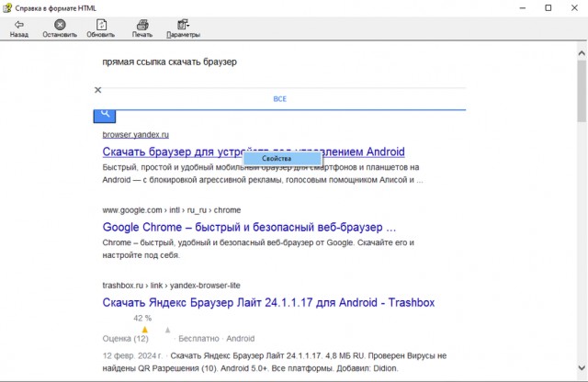Click the Оценка (12) rating text

point(126,339)
